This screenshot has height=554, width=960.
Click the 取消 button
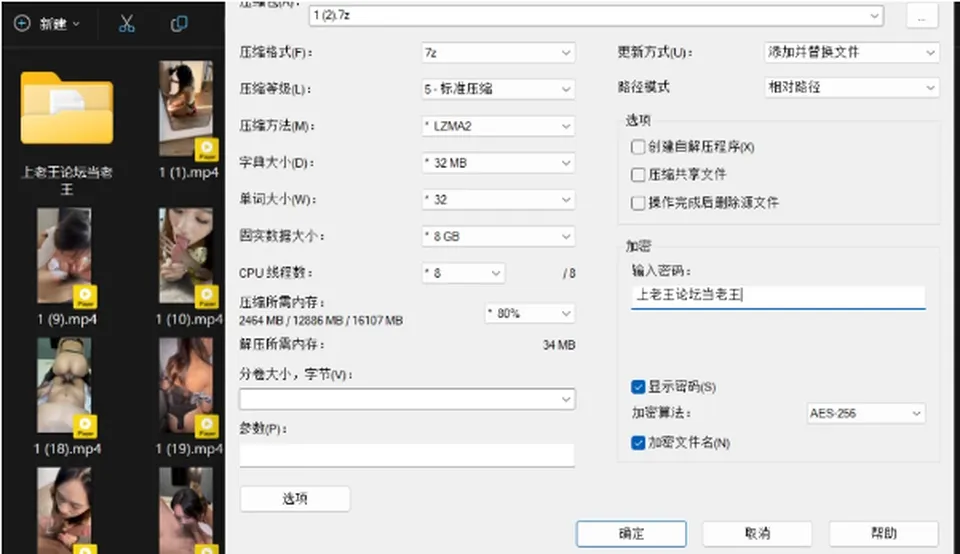(757, 534)
